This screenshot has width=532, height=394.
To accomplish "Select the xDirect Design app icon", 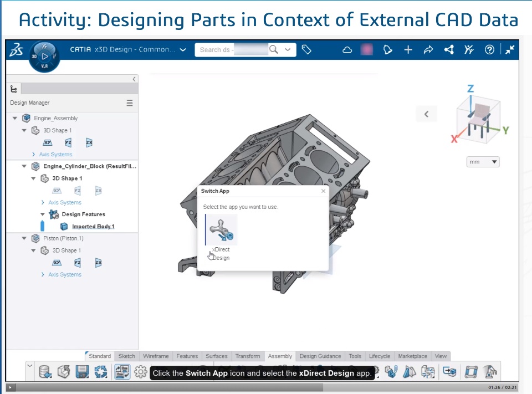I will 221,230.
